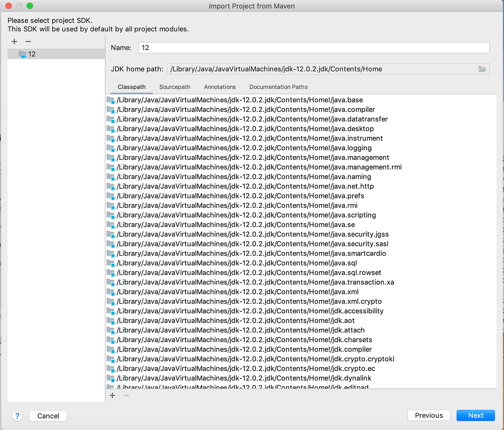Remove selected SDK with minus icon

click(28, 41)
